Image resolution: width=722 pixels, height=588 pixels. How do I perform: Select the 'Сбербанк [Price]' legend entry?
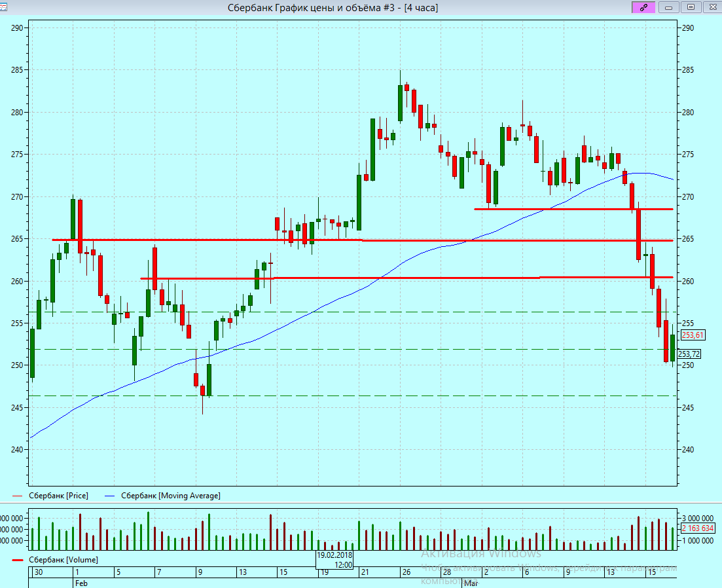pos(58,496)
